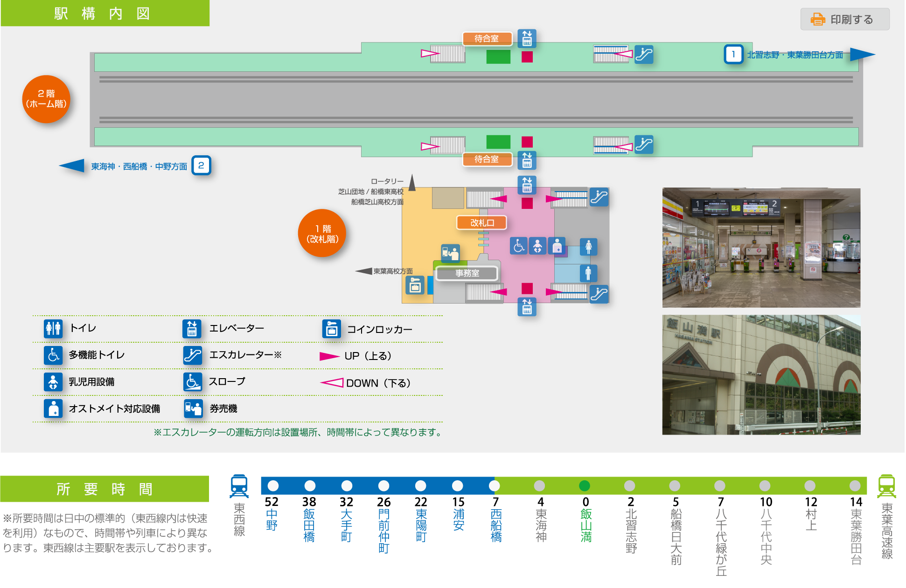Select the 大手町 station marker
906x588 pixels.
[x=347, y=486]
